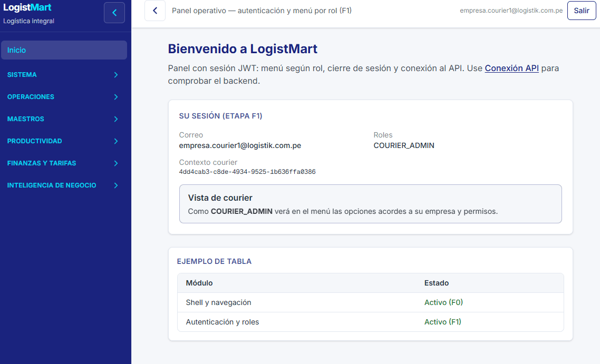This screenshot has height=364, width=600.
Task: Click the Salir button
Action: [x=581, y=10]
